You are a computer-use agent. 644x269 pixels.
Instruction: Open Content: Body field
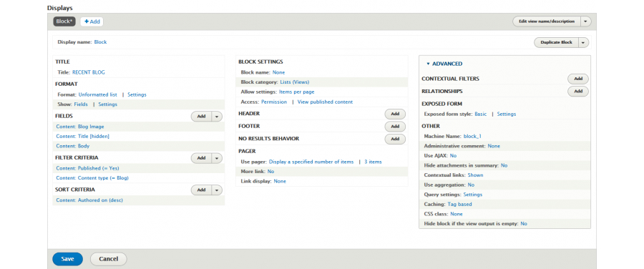(73, 146)
